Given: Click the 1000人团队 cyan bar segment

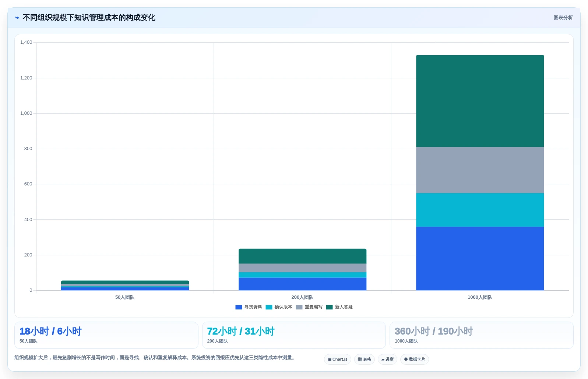Looking at the screenshot, I should pyautogui.click(x=480, y=210).
